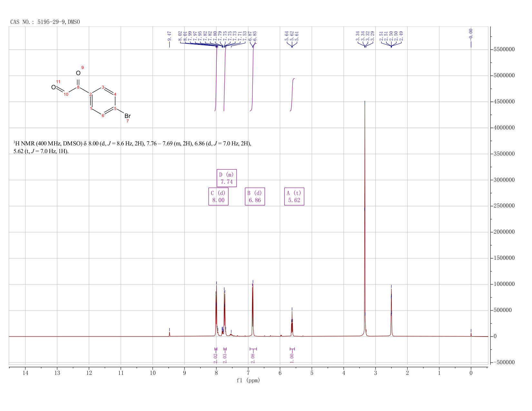The image size is (532, 411).
Task: Click the integral value 2.02
Action: point(216,358)
